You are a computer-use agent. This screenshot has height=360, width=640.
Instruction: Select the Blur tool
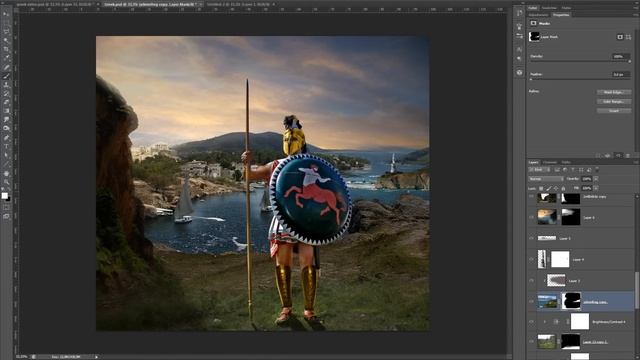[x=6, y=120]
